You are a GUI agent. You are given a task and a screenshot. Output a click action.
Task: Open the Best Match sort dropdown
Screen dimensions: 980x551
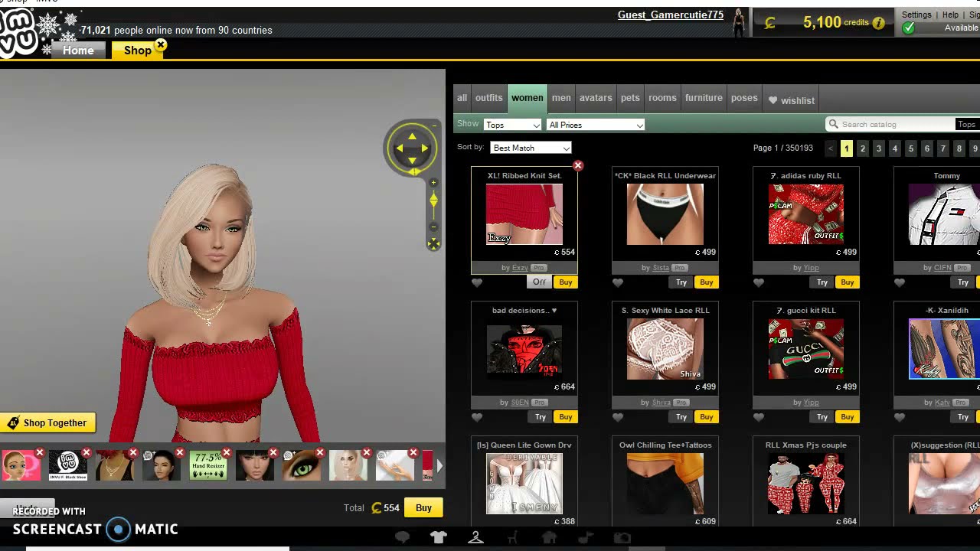[x=531, y=148]
